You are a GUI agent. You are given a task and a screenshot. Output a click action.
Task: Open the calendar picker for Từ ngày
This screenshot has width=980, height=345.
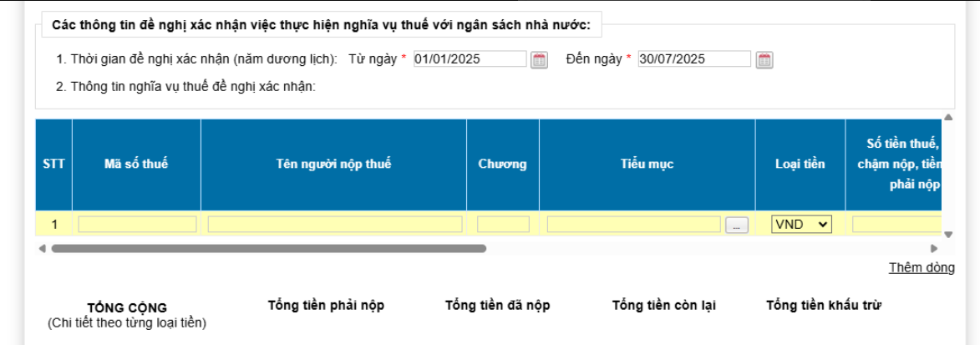coord(540,59)
